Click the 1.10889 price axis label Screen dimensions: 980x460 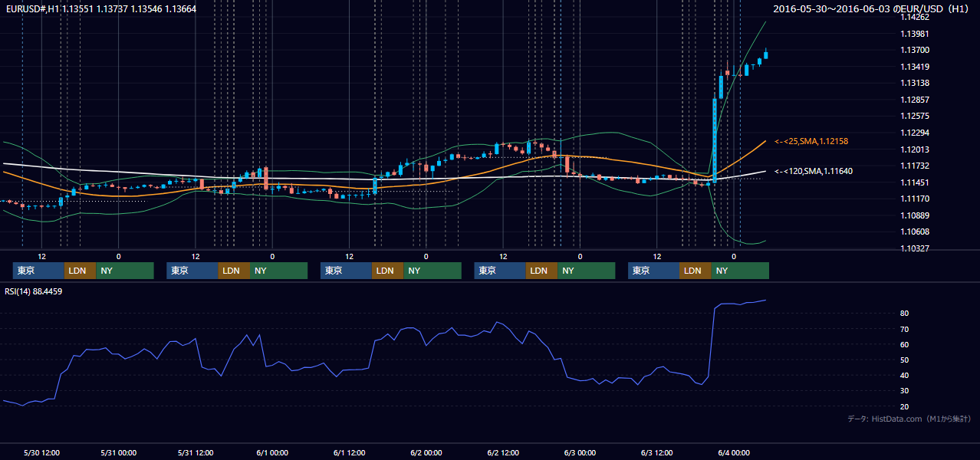915,215
